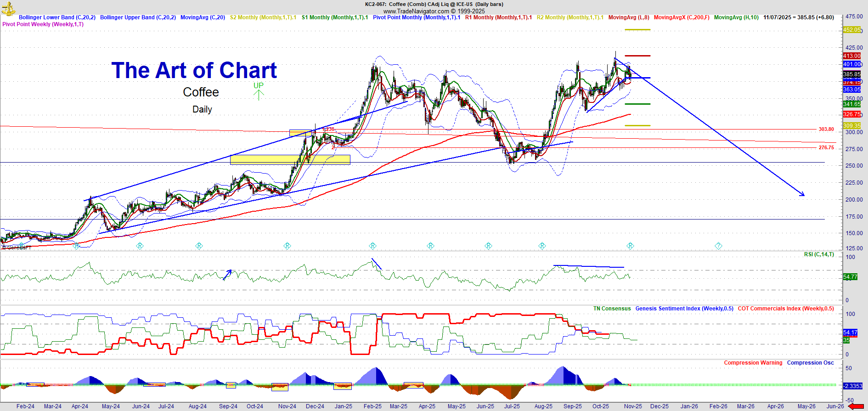The width and height of the screenshot is (868, 411).
Task: Click the rollover R diamond above Nov-25
Action: pos(630,246)
